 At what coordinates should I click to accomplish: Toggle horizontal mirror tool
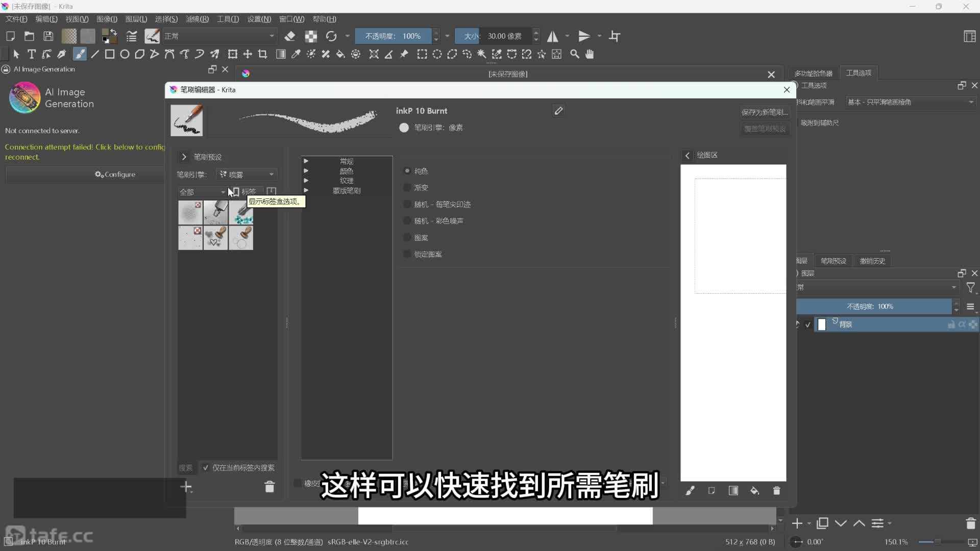553,36
